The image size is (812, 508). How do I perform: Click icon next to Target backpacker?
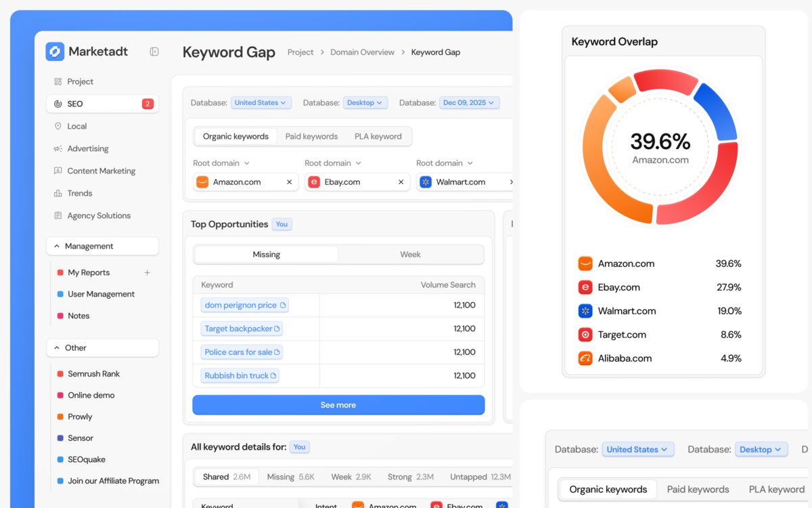277,329
